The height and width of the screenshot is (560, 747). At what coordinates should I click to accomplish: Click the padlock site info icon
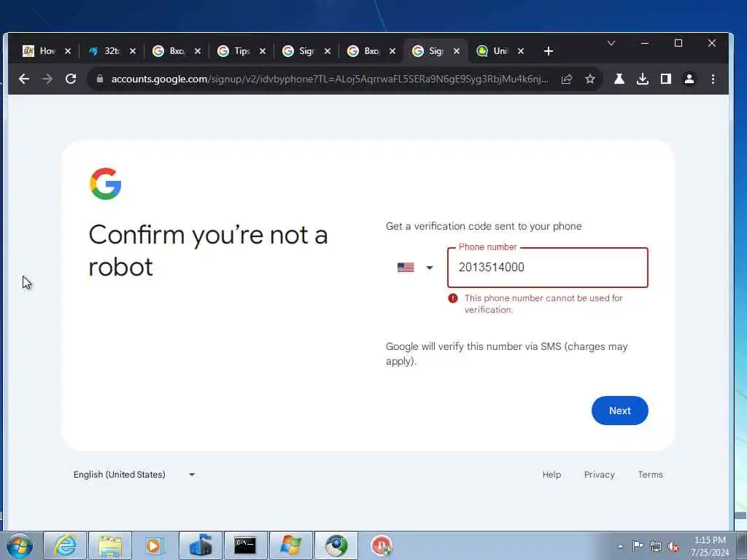click(x=99, y=79)
